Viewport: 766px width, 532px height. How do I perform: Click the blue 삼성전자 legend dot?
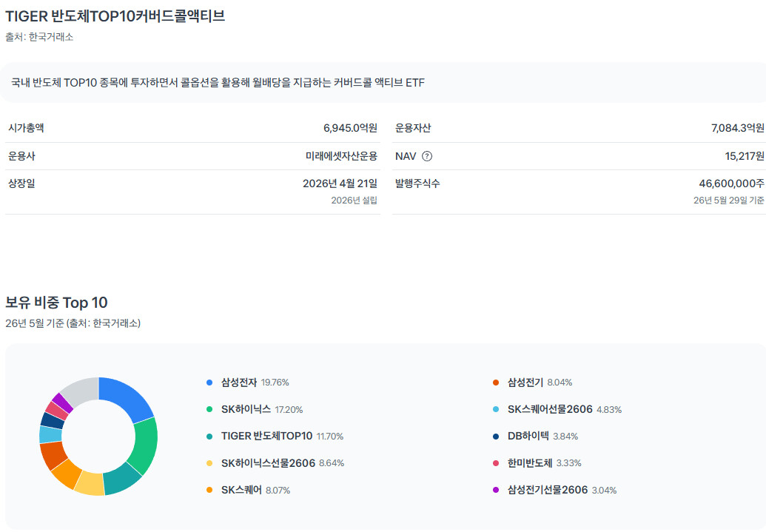pyautogui.click(x=209, y=383)
